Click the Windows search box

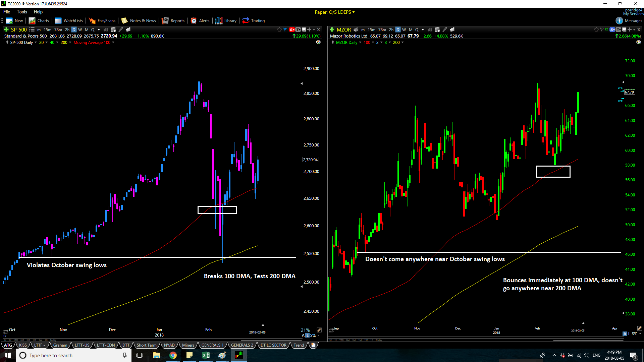74,355
